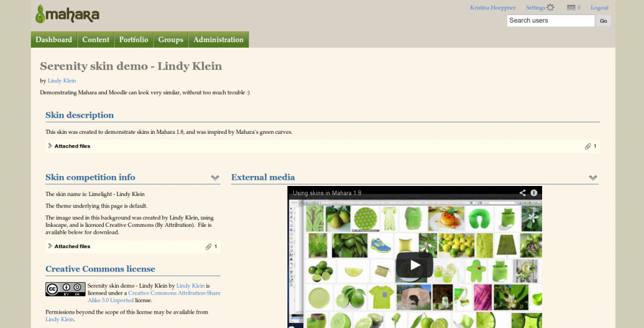Click the YouTube play button
This screenshot has height=328, width=644.
click(x=414, y=265)
